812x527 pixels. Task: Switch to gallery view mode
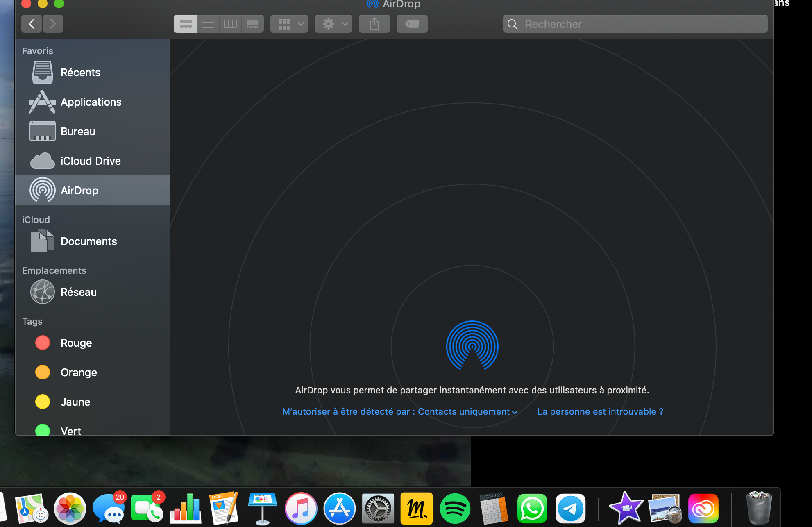[x=252, y=24]
